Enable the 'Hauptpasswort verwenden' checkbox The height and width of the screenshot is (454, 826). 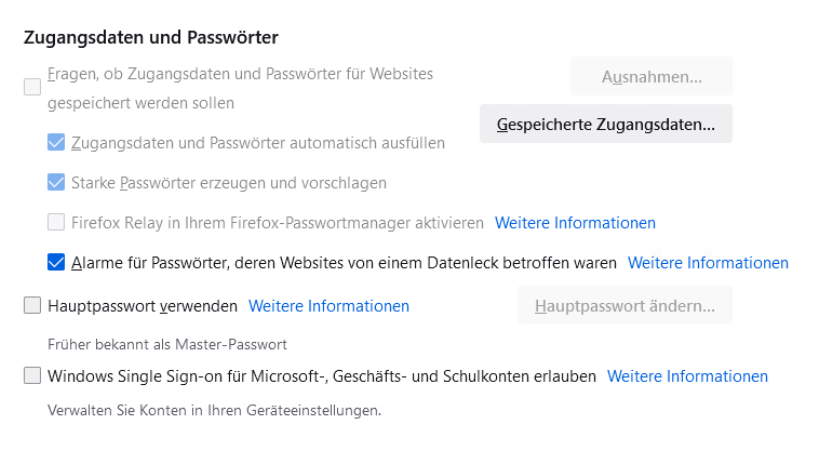[x=32, y=306]
